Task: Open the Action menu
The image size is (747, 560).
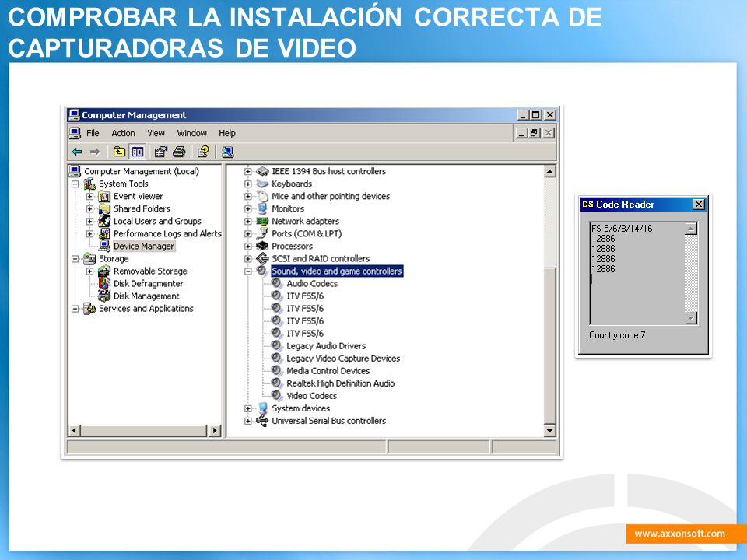Action: (x=124, y=133)
